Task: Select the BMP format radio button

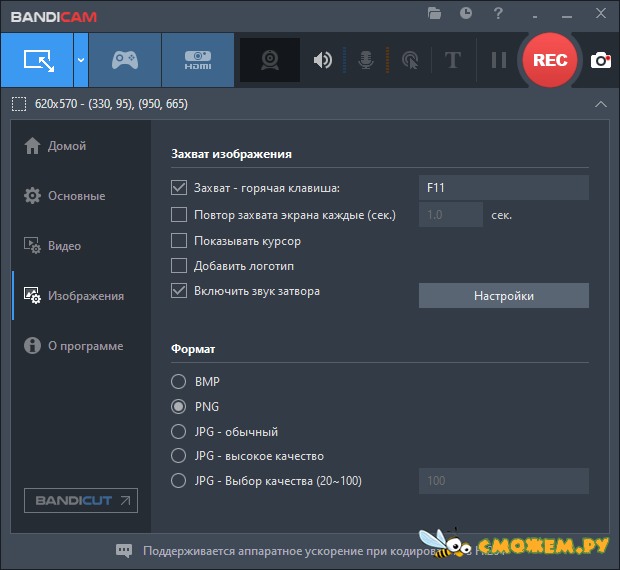Action: (x=179, y=381)
